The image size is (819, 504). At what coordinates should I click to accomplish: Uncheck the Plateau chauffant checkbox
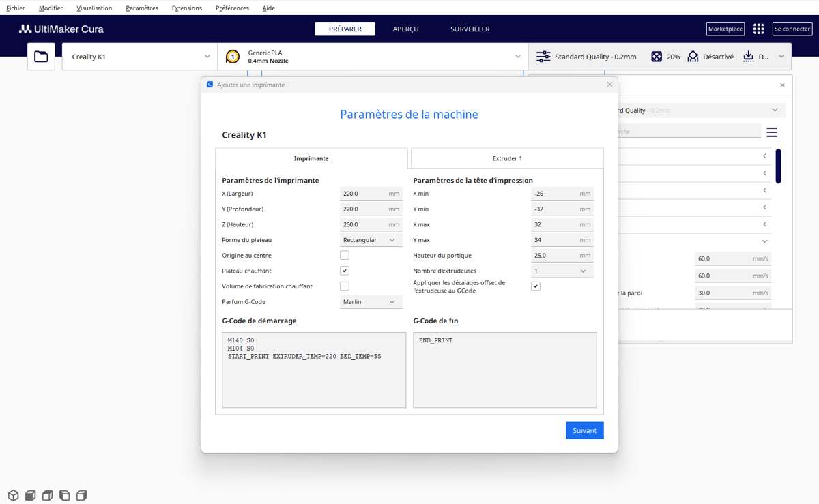(x=345, y=271)
